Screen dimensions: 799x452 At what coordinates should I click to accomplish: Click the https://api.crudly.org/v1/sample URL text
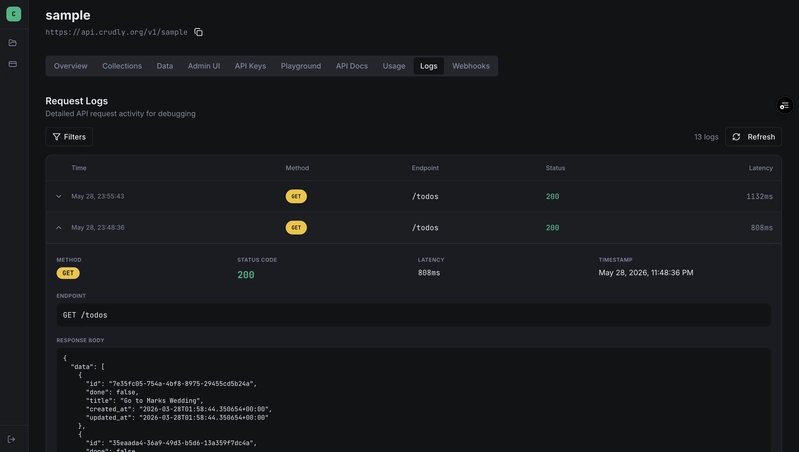(x=116, y=32)
